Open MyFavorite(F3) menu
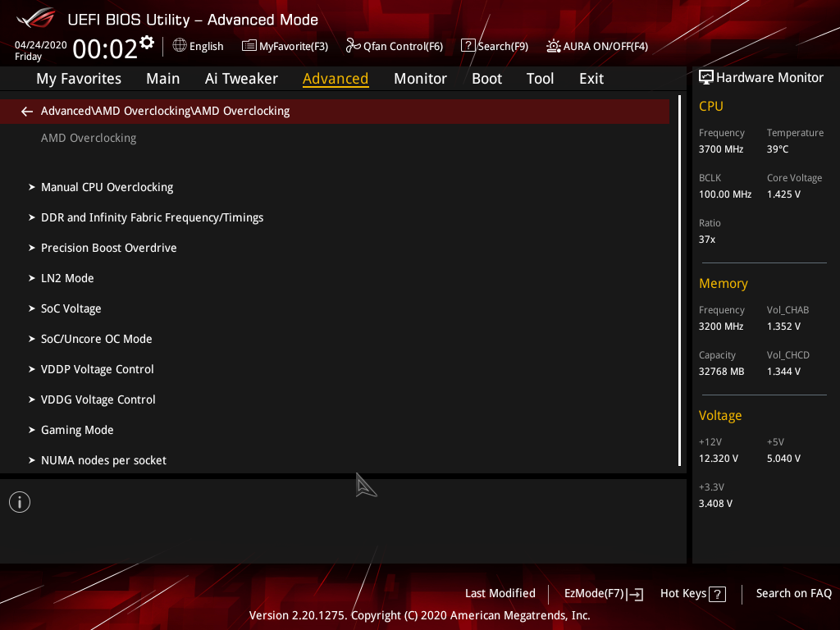 click(294, 47)
